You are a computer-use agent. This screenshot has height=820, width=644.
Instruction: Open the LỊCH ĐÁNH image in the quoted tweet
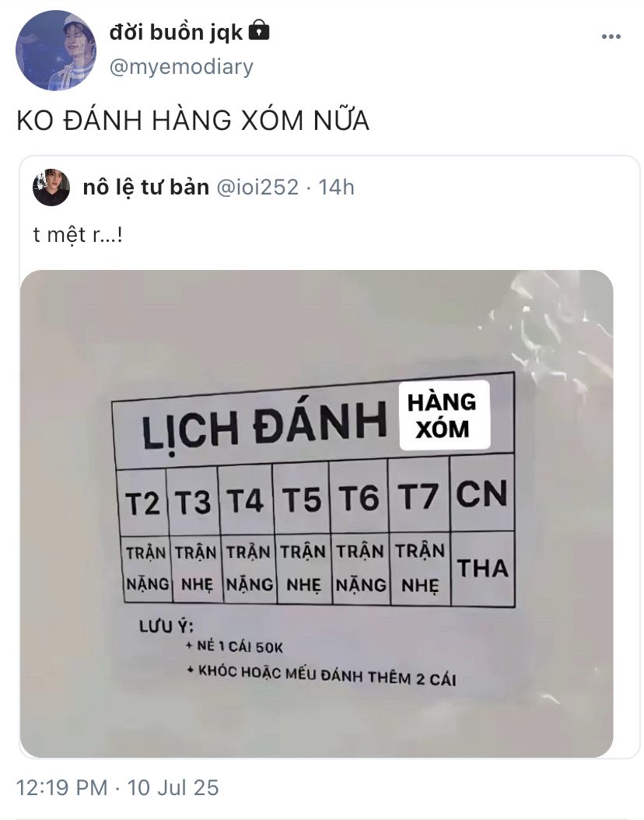point(317,513)
